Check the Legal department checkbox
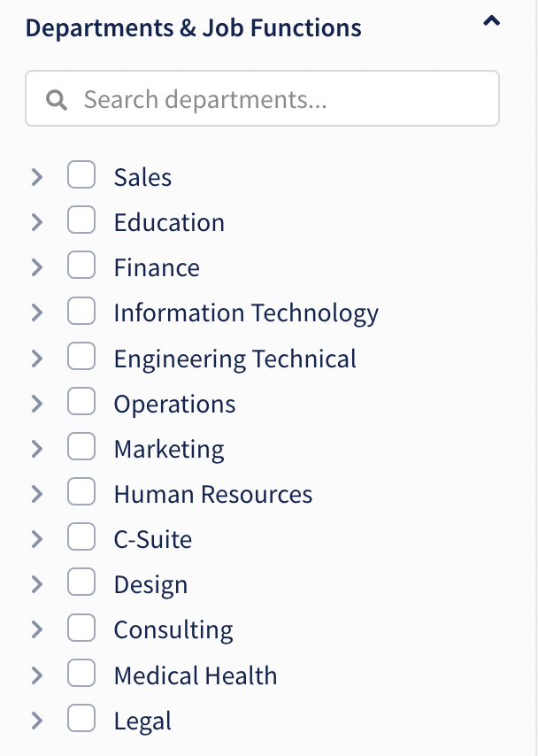 coord(81,719)
